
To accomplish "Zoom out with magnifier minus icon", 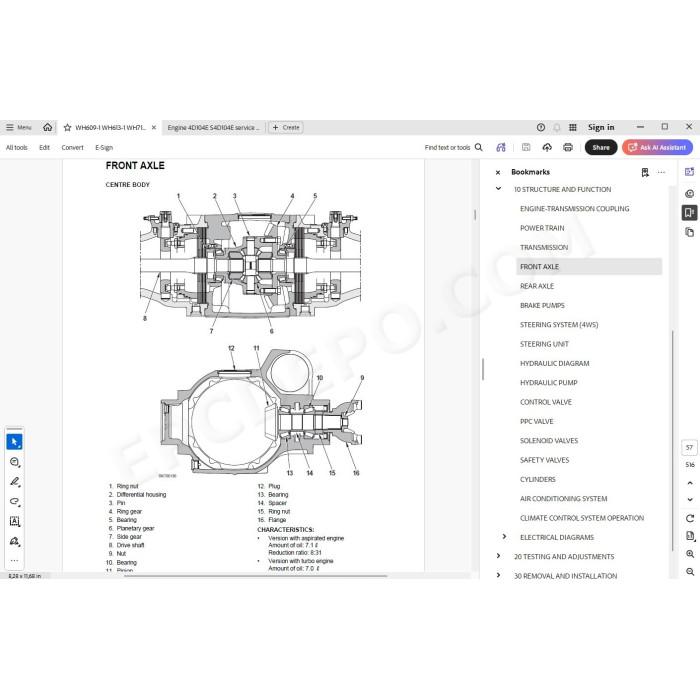I will click(x=690, y=572).
